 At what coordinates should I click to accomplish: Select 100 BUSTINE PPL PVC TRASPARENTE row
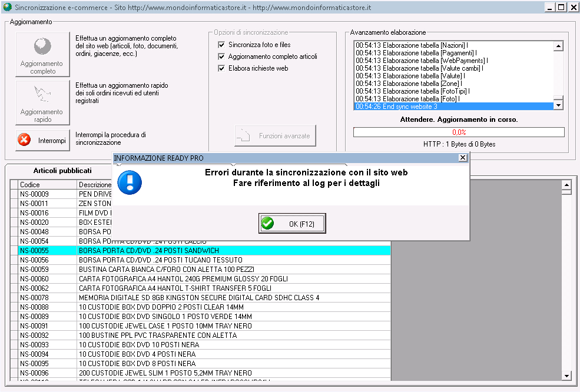coord(204,335)
